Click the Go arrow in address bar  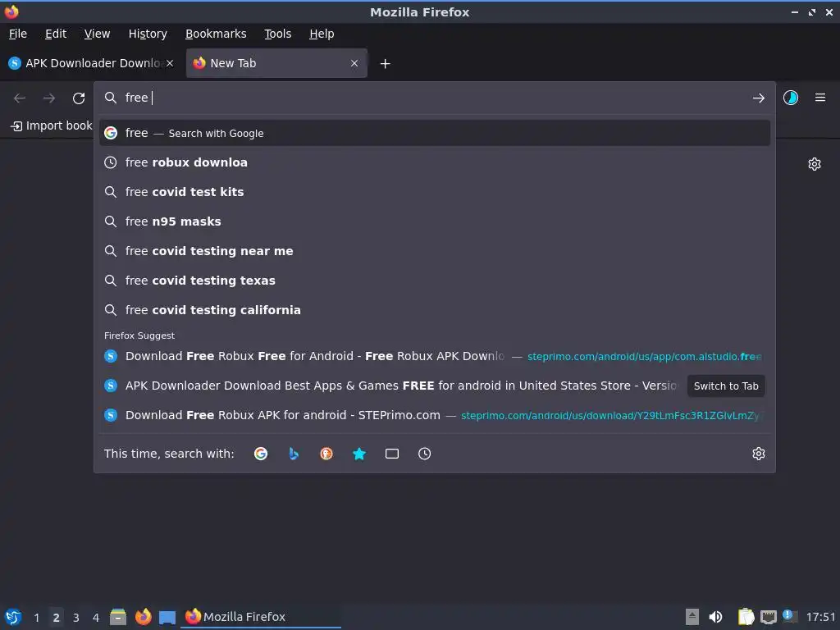coord(758,98)
